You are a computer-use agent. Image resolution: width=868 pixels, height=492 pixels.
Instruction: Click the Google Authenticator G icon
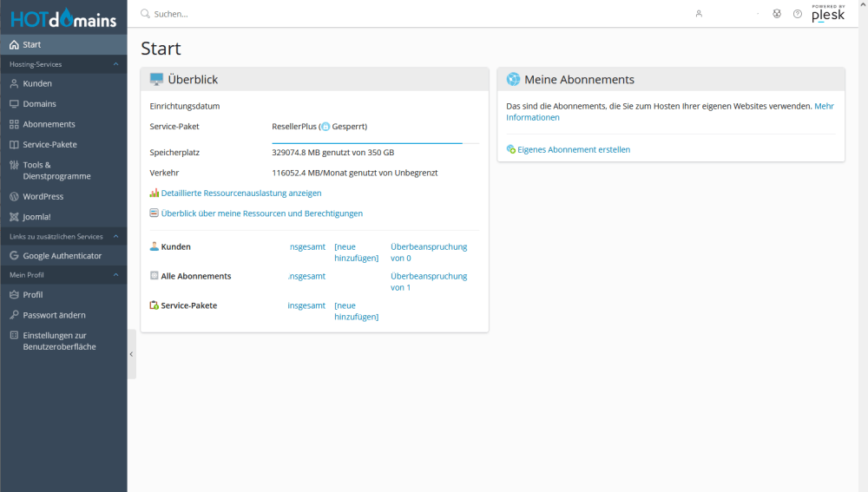(14, 256)
